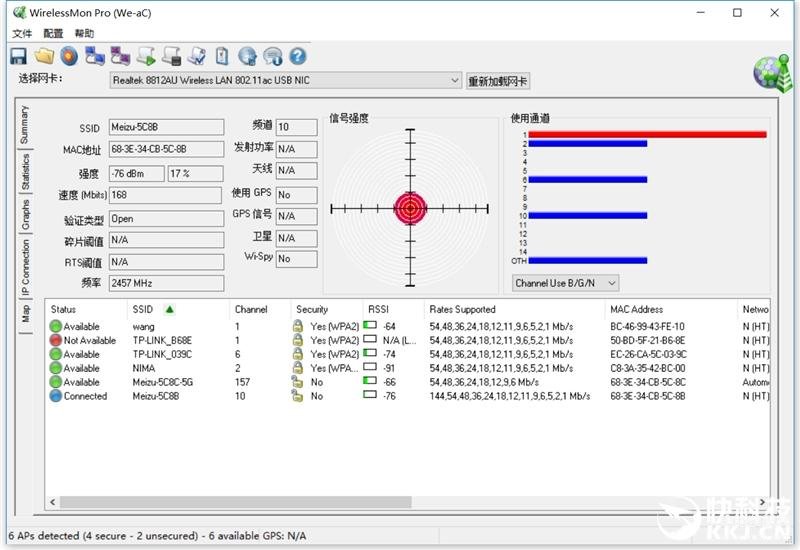Switch to the Statistics tab
Viewport: 800px width, 550px height.
(x=25, y=172)
